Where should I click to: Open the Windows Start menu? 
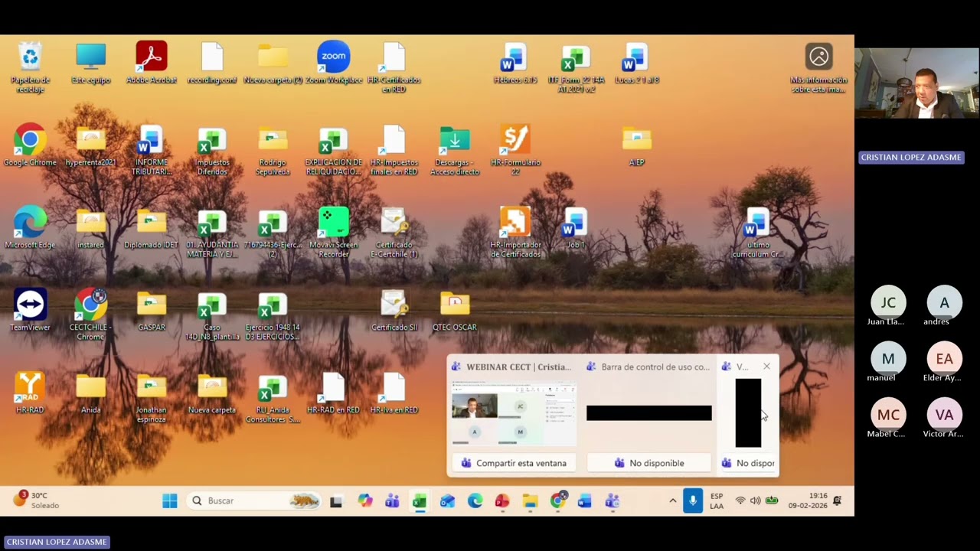[170, 500]
